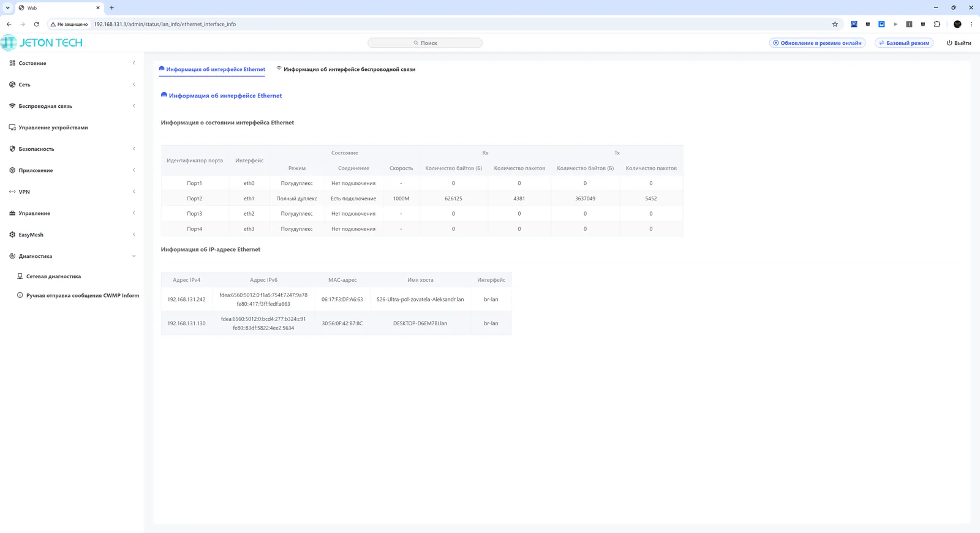Click the Диагностика icon in sidebar
Viewport: 980px width, 533px height.
click(12, 256)
